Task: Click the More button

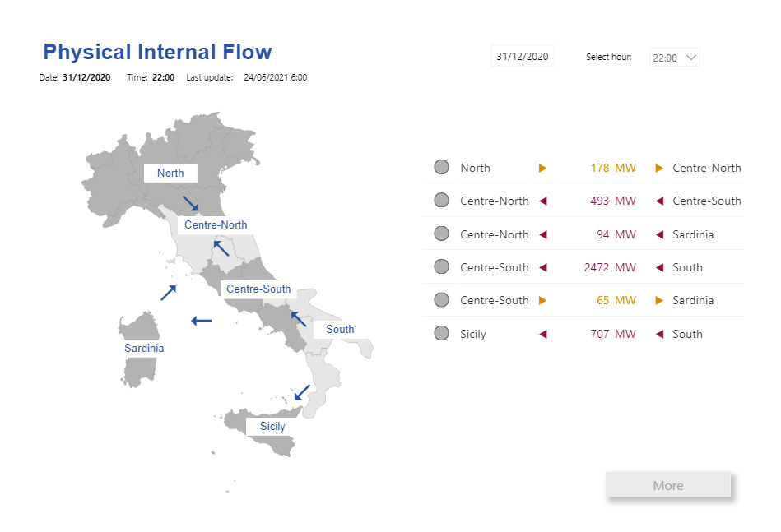Action: (x=668, y=485)
